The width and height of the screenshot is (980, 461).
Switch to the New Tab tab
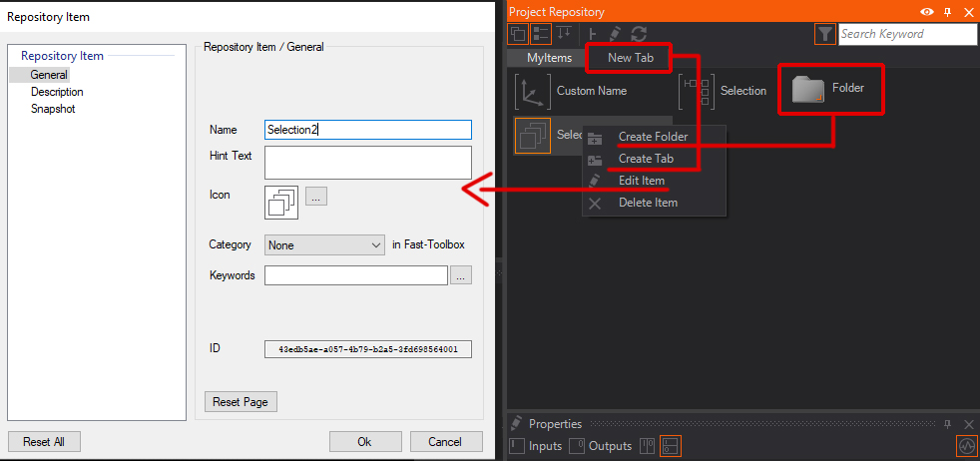coord(630,58)
